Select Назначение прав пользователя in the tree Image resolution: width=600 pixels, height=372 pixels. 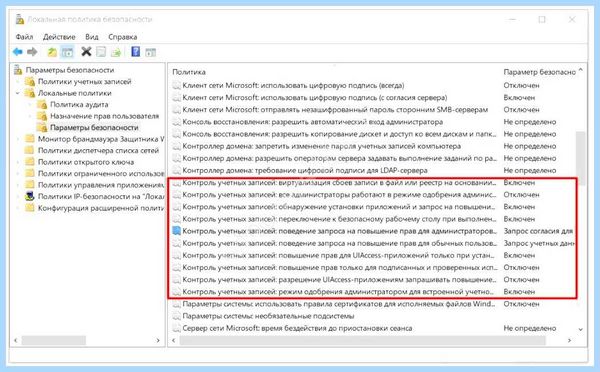pyautogui.click(x=104, y=116)
